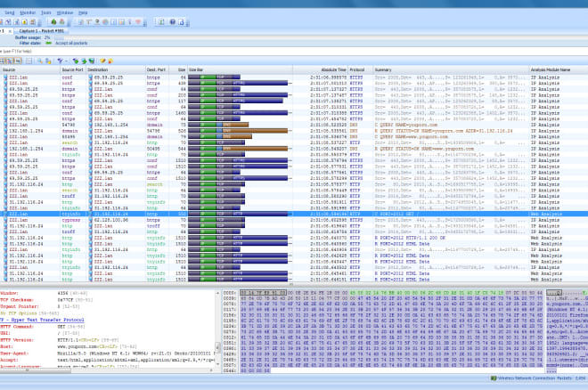The width and height of the screenshot is (588, 390).
Task: Open the Help menu
Action: click(x=83, y=12)
